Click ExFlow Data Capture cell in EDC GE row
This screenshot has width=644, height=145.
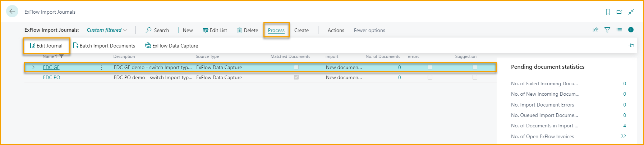(219, 67)
